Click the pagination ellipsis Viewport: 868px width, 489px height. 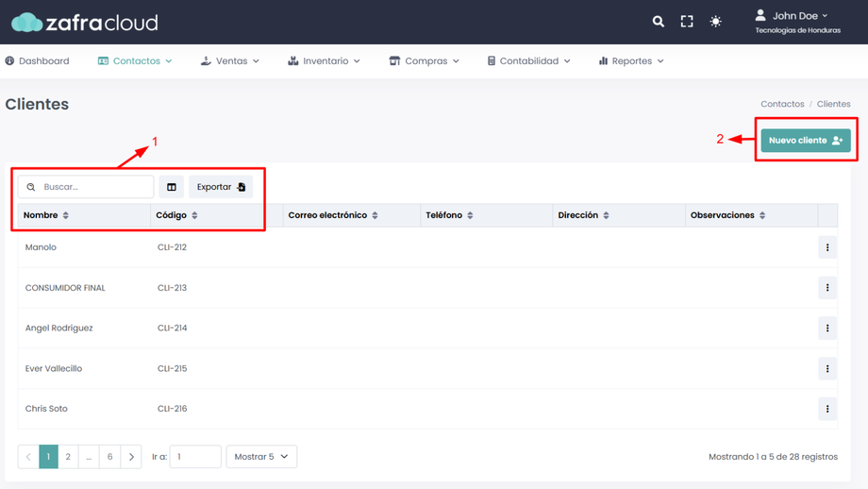tap(89, 457)
